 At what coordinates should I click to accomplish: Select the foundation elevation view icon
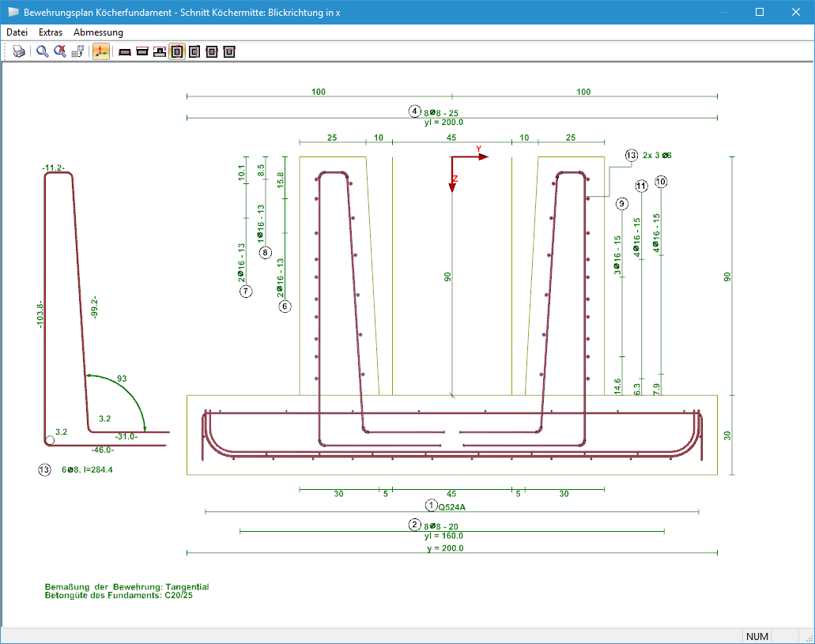tap(160, 52)
